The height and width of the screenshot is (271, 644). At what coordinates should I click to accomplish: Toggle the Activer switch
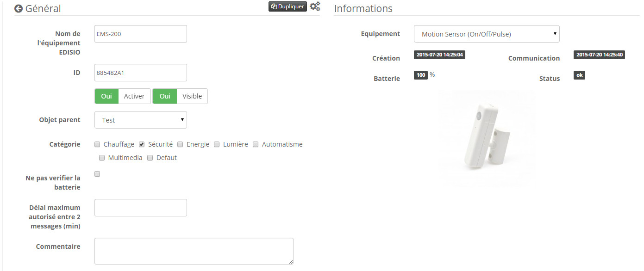coord(123,96)
